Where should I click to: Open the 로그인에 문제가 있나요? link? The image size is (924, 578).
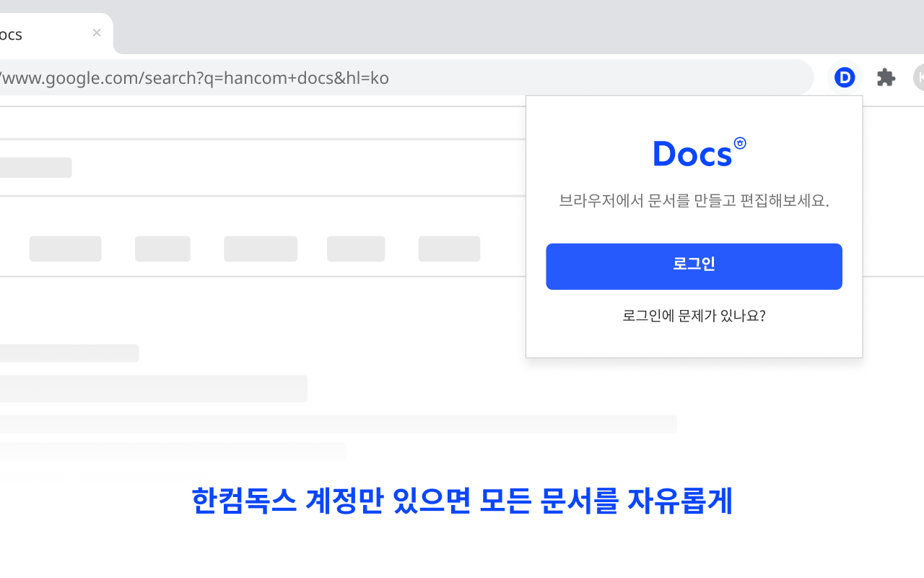[x=694, y=316]
